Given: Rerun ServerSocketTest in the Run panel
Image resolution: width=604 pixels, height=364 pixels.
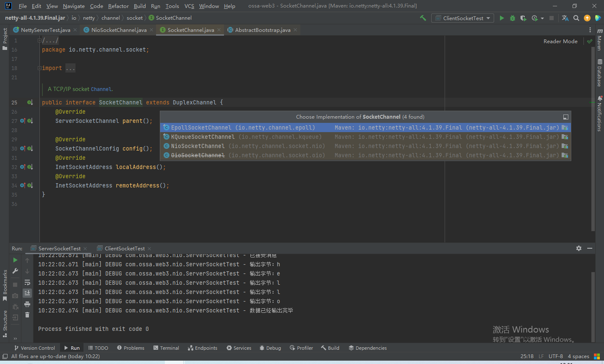Looking at the screenshot, I should click(16, 260).
